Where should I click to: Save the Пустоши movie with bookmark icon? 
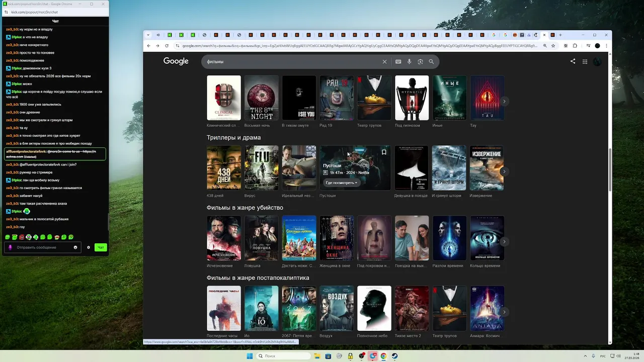coord(384,152)
